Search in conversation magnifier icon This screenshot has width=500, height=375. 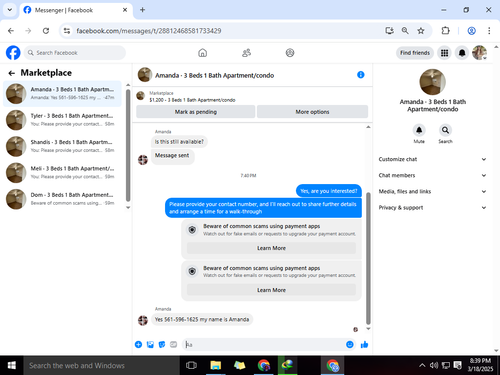point(445,130)
